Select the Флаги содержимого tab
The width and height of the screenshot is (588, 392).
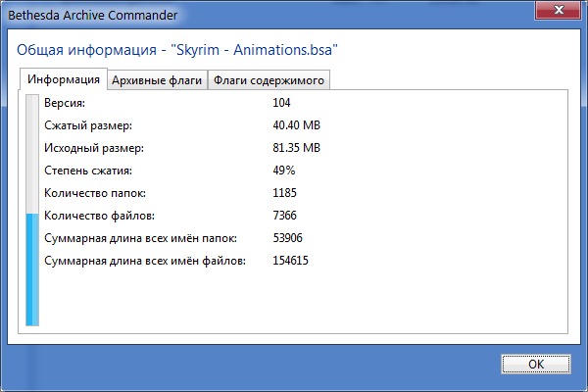click(x=269, y=81)
